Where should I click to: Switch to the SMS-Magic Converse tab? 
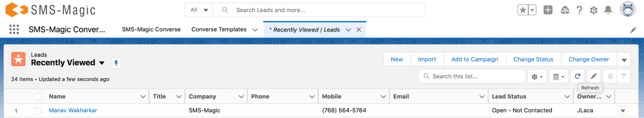click(151, 29)
